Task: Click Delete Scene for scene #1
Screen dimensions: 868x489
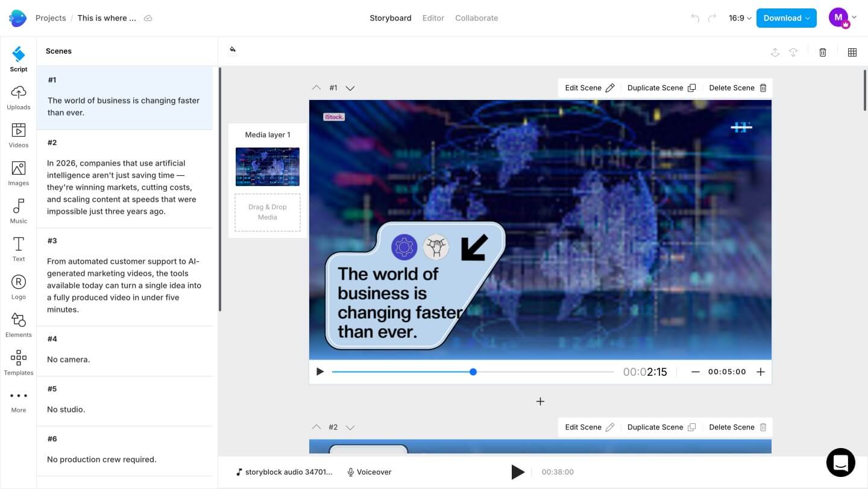Action: click(738, 88)
